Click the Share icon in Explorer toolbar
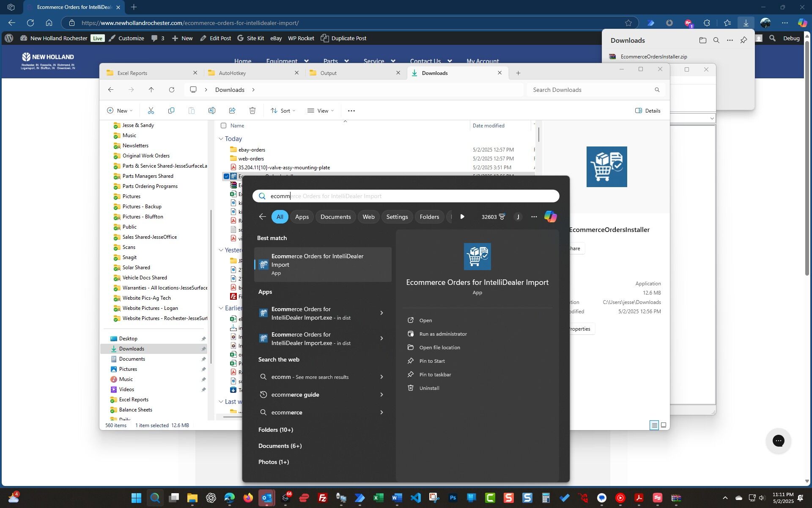Screen dimensions: 812x508 tap(232, 111)
